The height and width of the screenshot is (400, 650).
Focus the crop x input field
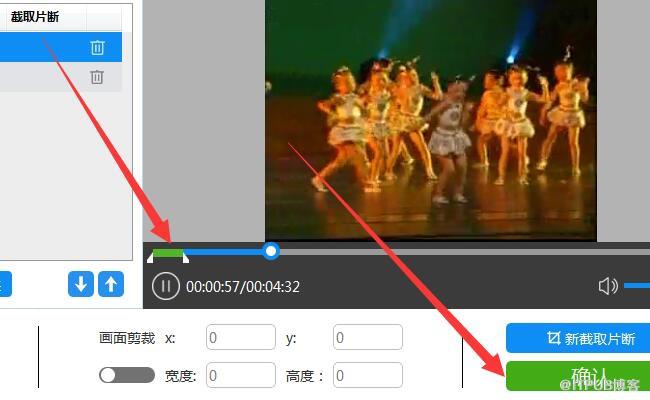point(240,338)
